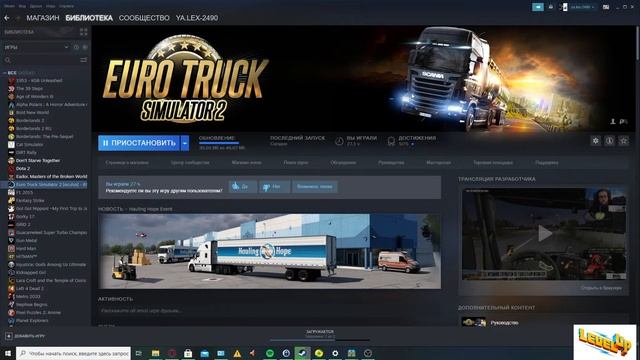The width and height of the screenshot is (640, 360).
Task: Select HITMAN in library list
Action: pyautogui.click(x=27, y=256)
